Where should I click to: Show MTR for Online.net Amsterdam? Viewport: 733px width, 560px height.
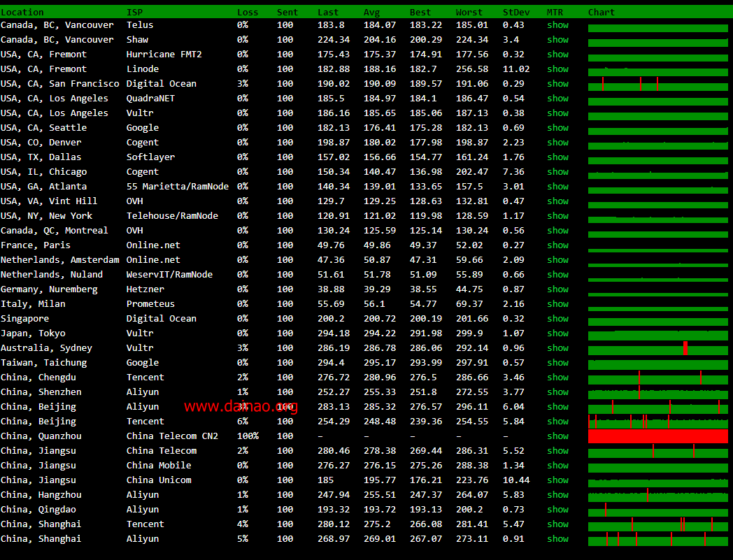click(x=557, y=260)
